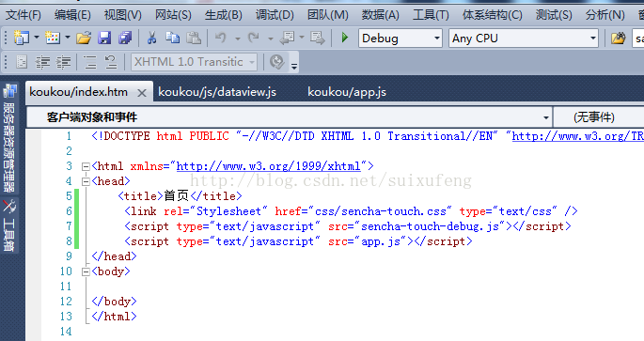644x341 pixels.
Task: Open the New Project dropdown arrow
Action: point(37,39)
